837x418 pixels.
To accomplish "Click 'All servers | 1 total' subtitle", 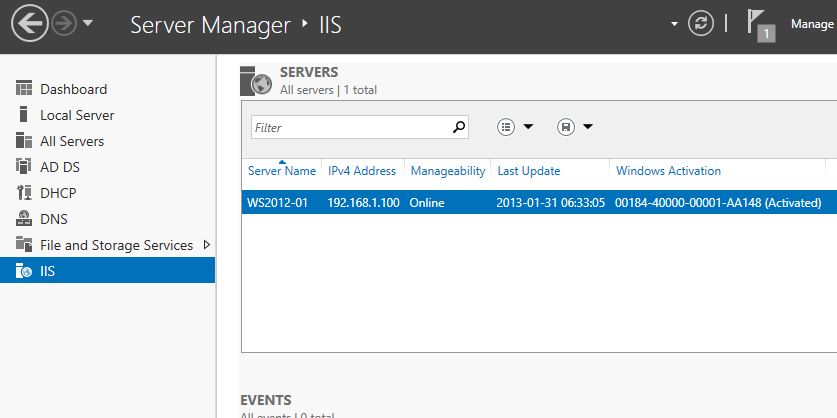I will click(328, 90).
